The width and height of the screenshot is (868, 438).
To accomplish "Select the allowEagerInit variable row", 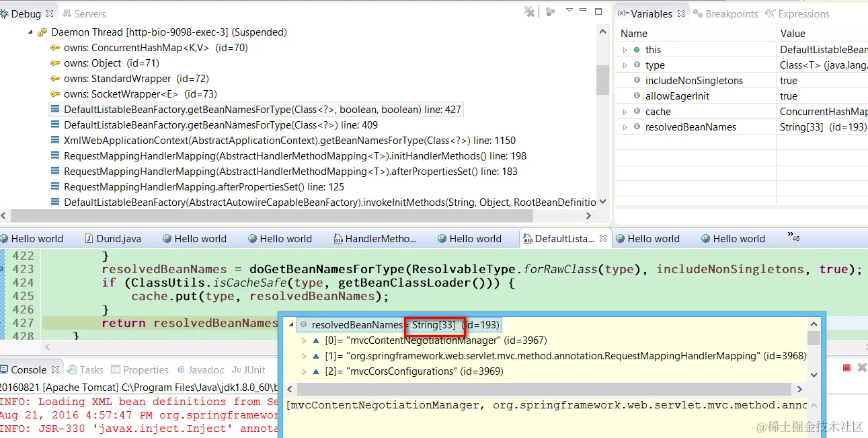I will click(742, 96).
